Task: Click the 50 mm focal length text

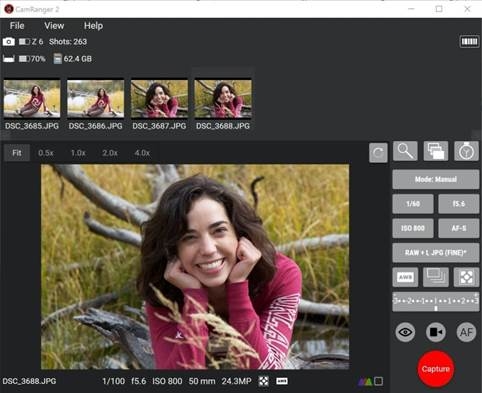Action: point(202,381)
